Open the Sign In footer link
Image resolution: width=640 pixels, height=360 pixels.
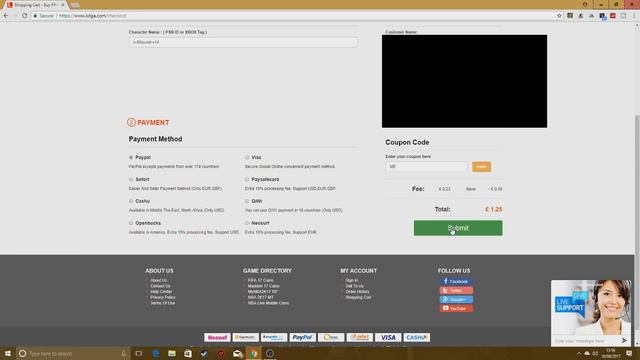coord(351,280)
